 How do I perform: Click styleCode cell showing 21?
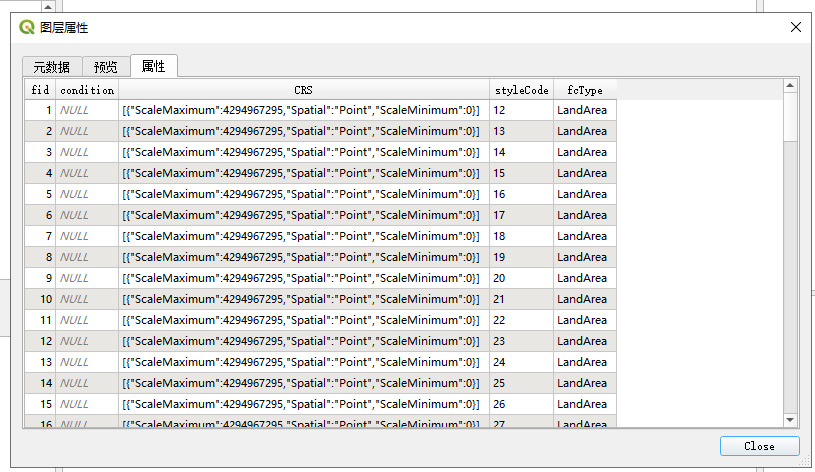click(521, 299)
